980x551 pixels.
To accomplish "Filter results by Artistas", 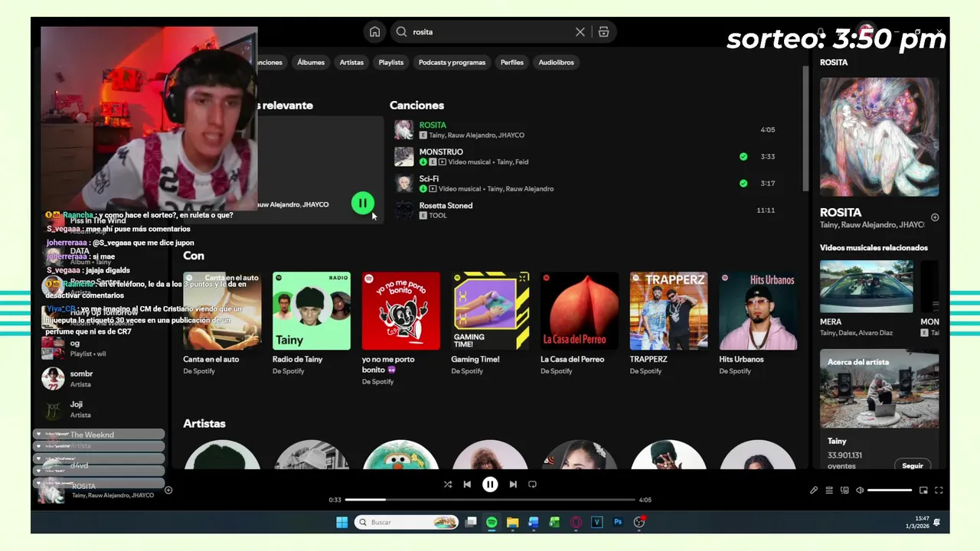I will click(x=351, y=63).
